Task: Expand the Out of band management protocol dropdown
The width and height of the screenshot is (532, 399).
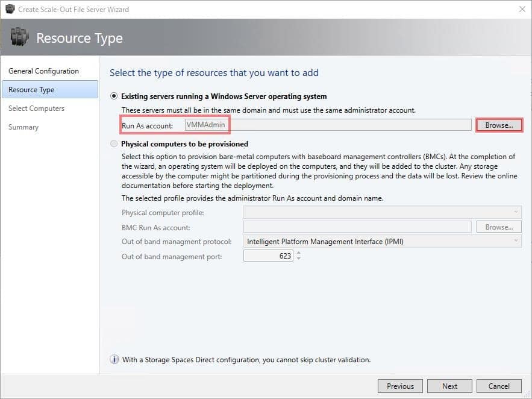Action: (x=383, y=242)
